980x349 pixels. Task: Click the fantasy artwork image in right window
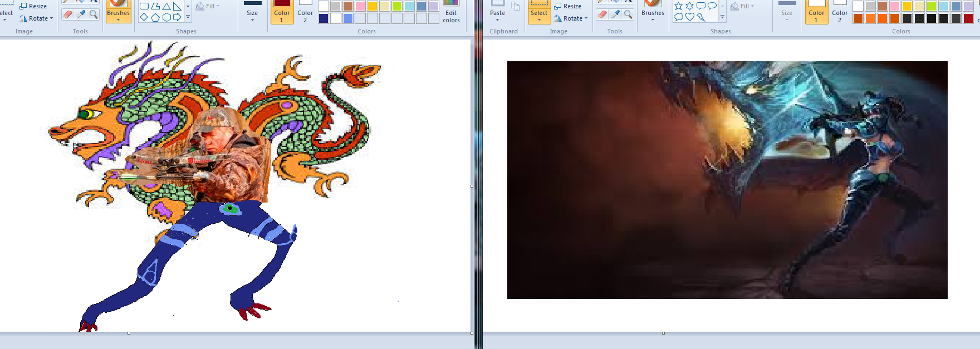click(x=727, y=180)
